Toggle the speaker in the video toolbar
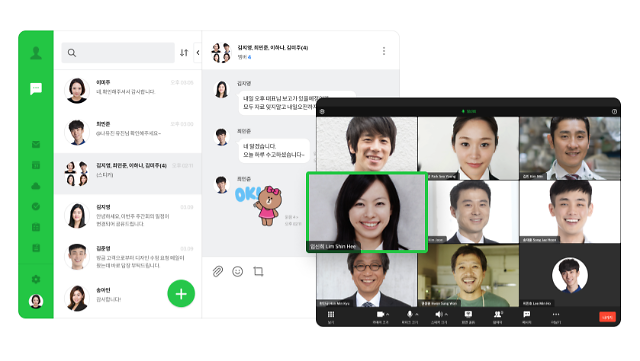This screenshot has height=361, width=640. (x=438, y=314)
